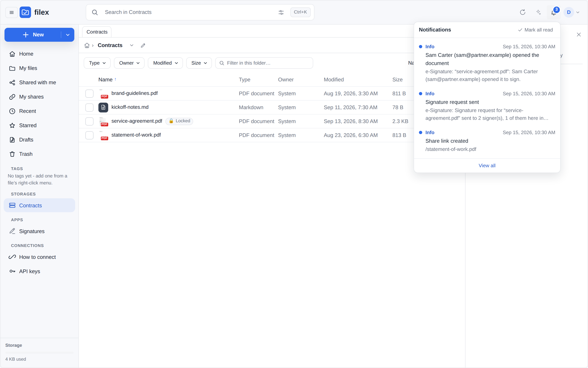Click View all notifications link
Image resolution: width=588 pixels, height=368 pixels.
click(487, 166)
